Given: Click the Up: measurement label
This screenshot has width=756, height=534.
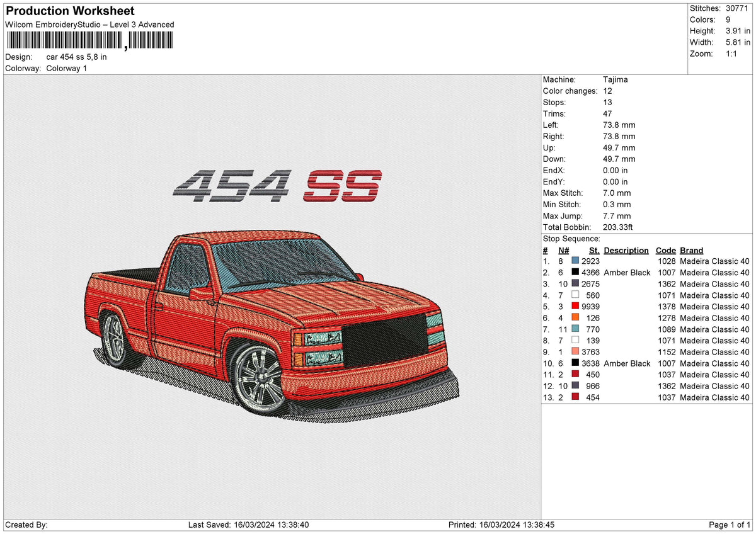Looking at the screenshot, I should [549, 147].
